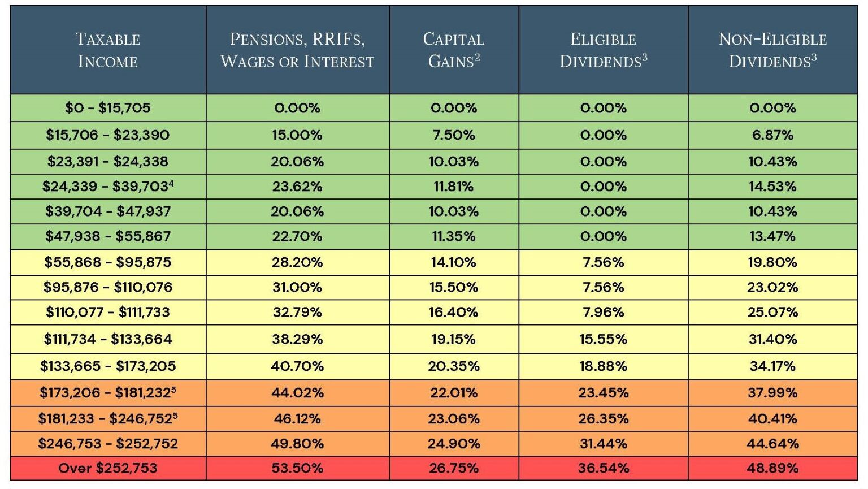Viewport: 868px width, 489px height.
Task: Select the Over $252,753 bracket cell
Action: tap(108, 468)
